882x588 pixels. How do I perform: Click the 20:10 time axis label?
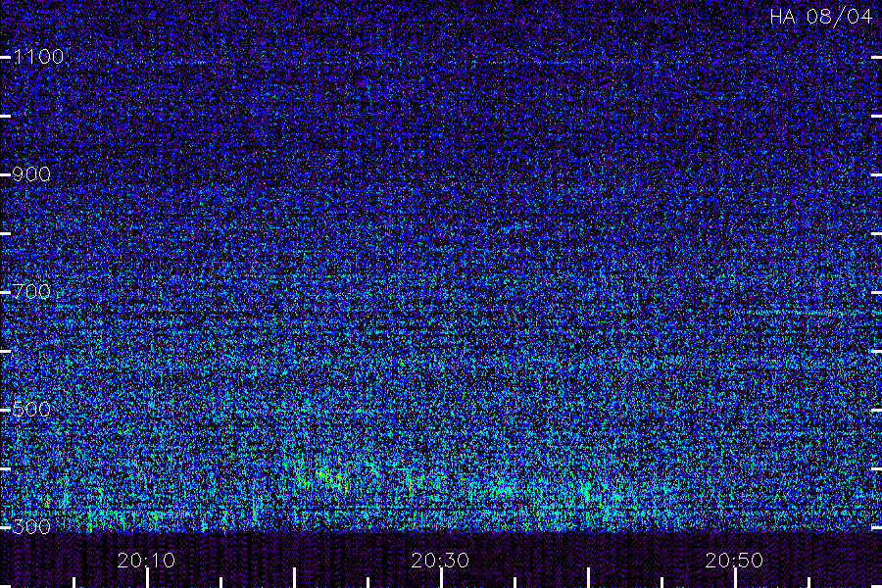pyautogui.click(x=146, y=561)
